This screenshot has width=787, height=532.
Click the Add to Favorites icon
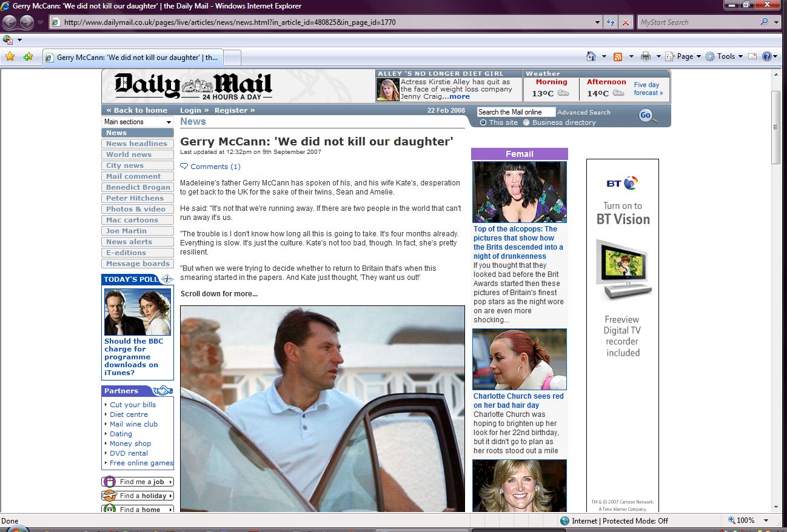click(x=28, y=56)
